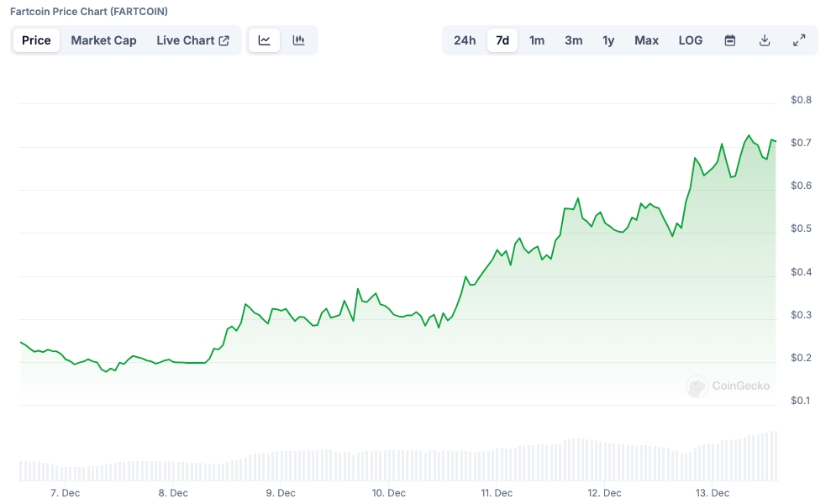
Task: Set range to 1m
Action: [x=537, y=40]
